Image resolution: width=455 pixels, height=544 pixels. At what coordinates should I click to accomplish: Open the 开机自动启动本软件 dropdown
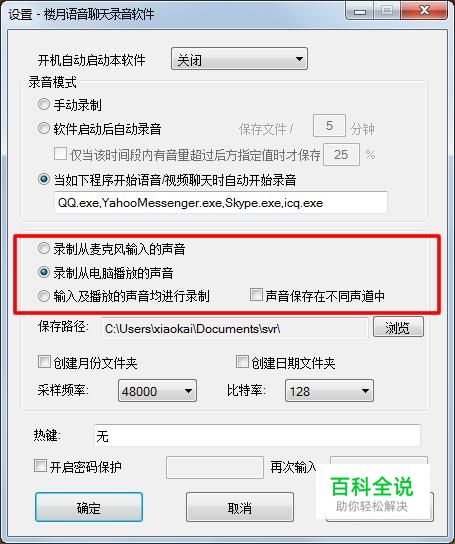239,59
